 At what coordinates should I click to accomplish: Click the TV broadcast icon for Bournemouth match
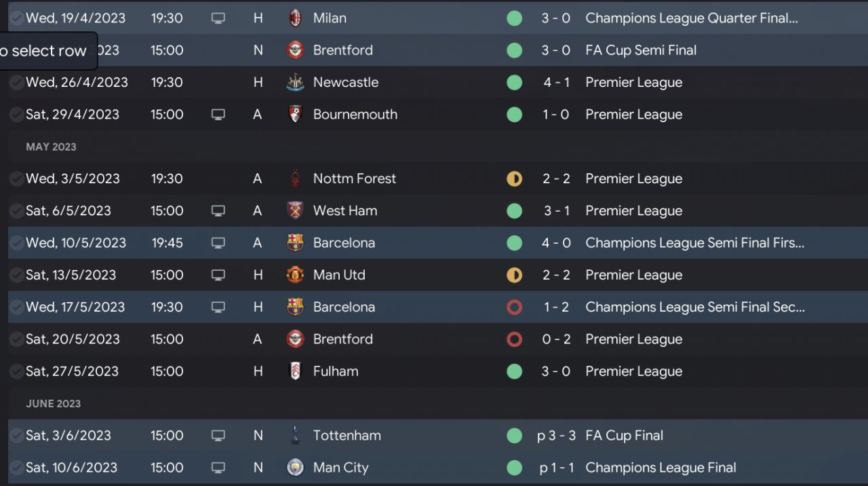pyautogui.click(x=218, y=115)
